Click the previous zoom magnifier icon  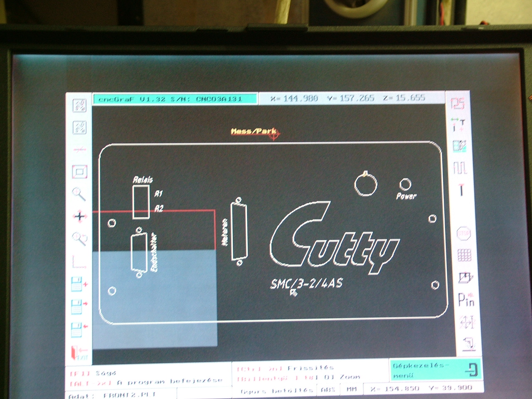[79, 239]
